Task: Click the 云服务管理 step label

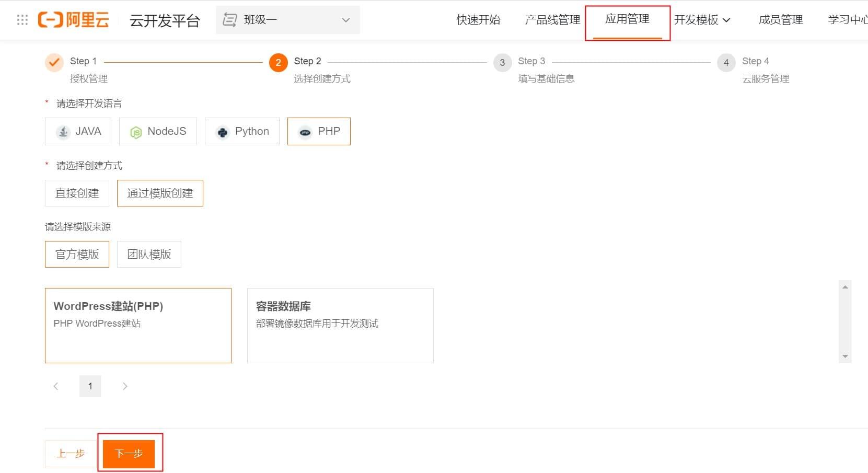Action: click(766, 79)
